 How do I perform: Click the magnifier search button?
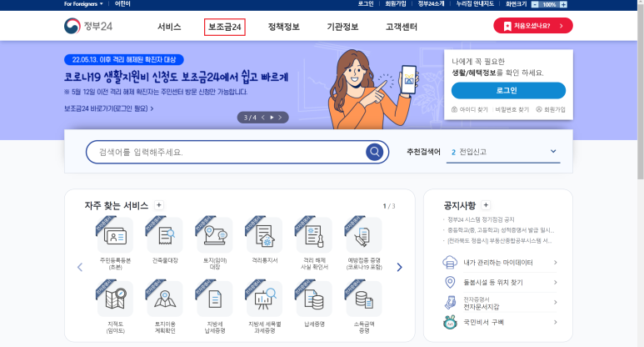[375, 152]
